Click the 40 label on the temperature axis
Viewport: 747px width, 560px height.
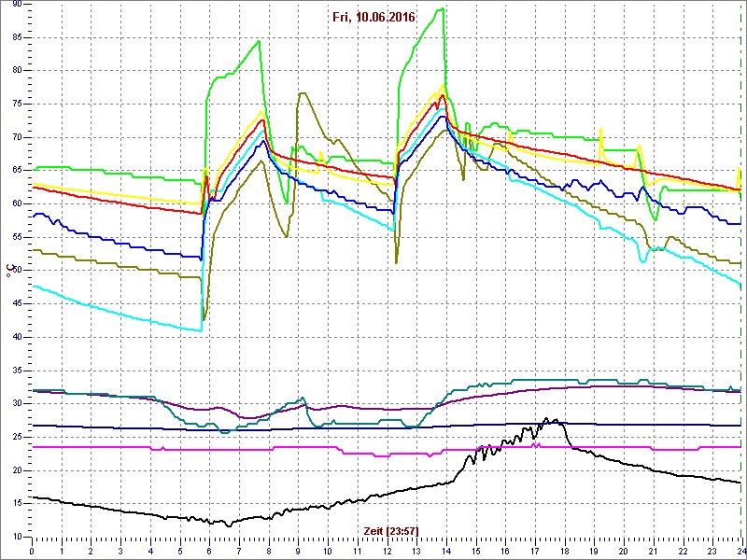pyautogui.click(x=17, y=337)
